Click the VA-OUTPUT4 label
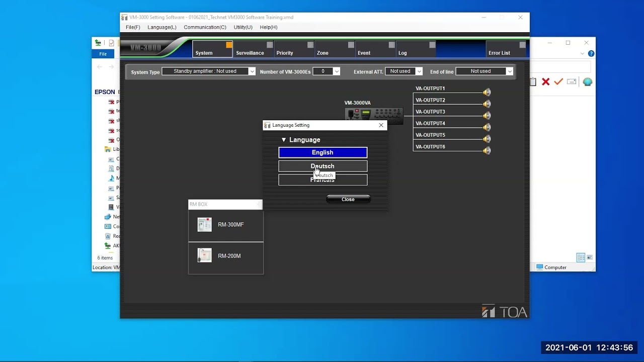644x362 pixels. coord(430,123)
